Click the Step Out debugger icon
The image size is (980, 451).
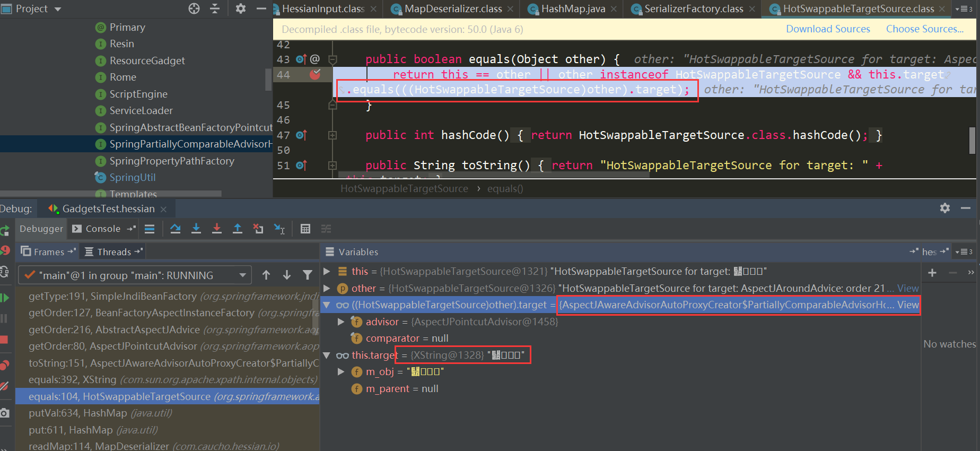tap(238, 229)
